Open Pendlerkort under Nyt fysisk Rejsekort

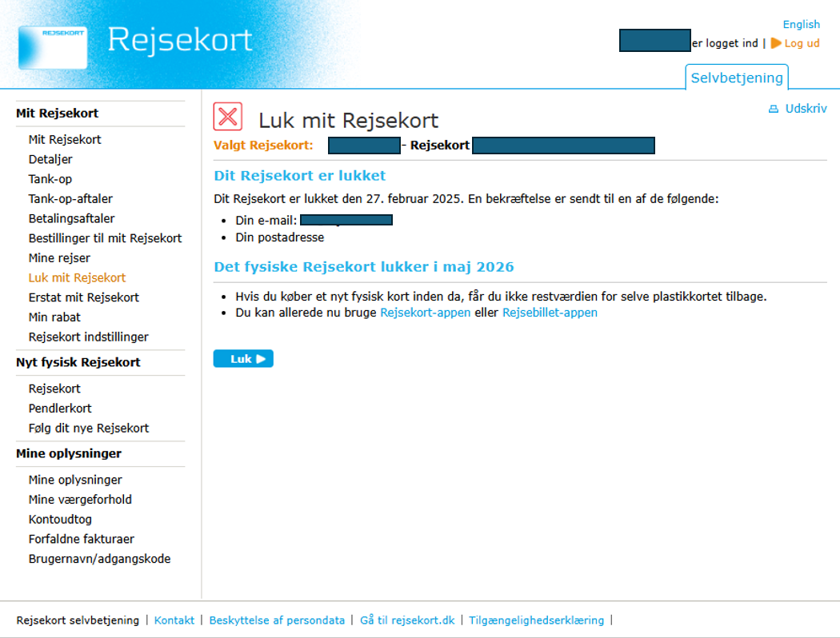60,408
